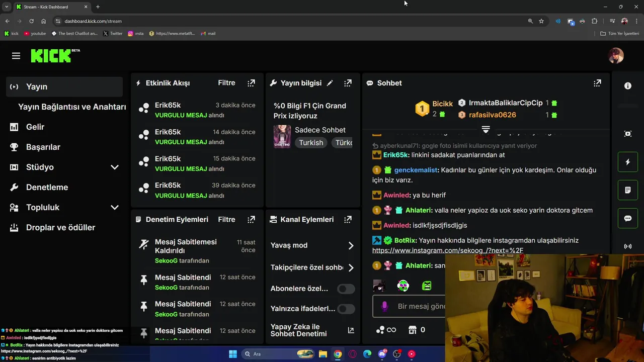Click the screen capture icon in right sidebar

tap(628, 134)
